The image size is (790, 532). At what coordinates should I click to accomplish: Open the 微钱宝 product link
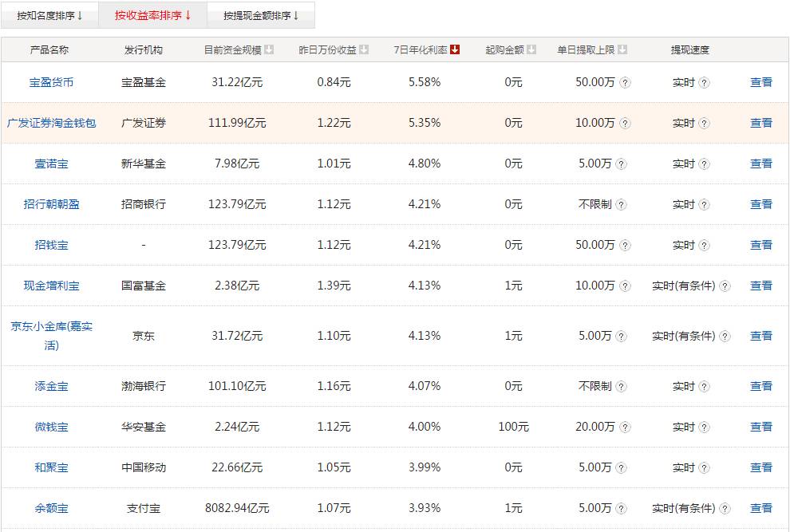click(x=51, y=427)
